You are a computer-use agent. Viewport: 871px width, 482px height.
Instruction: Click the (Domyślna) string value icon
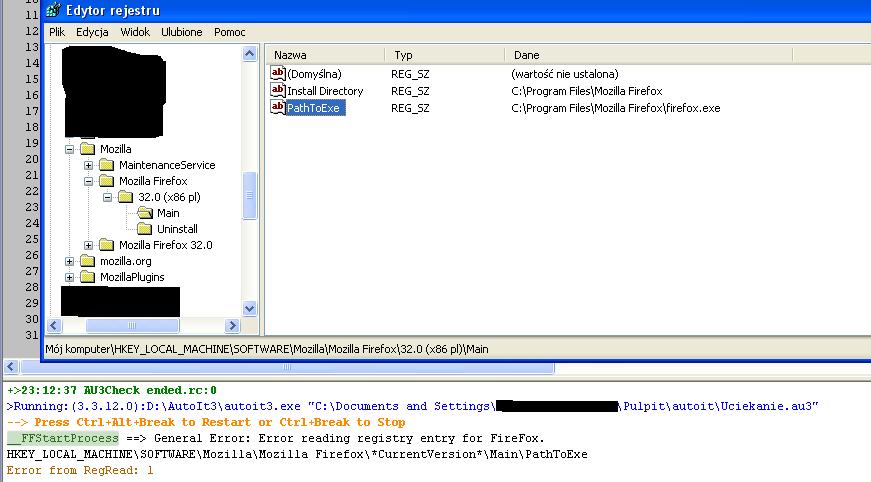[x=278, y=73]
